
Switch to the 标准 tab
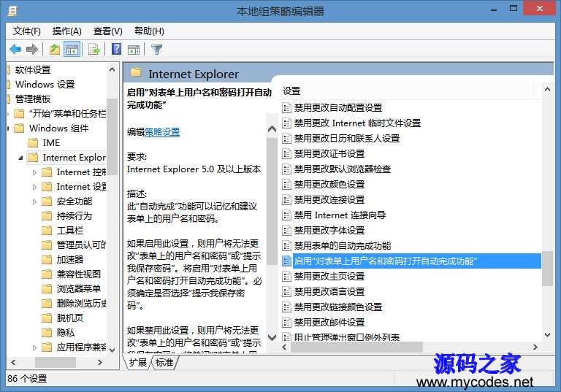click(x=164, y=362)
